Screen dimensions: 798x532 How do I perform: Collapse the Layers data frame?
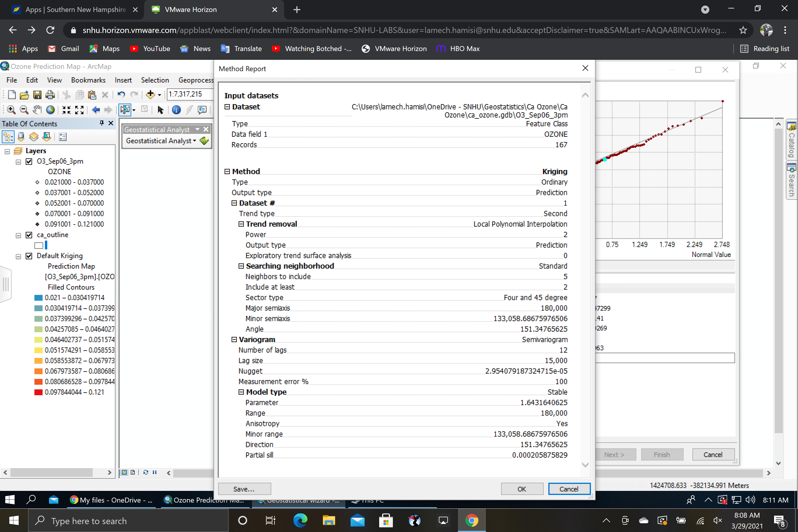(x=7, y=151)
